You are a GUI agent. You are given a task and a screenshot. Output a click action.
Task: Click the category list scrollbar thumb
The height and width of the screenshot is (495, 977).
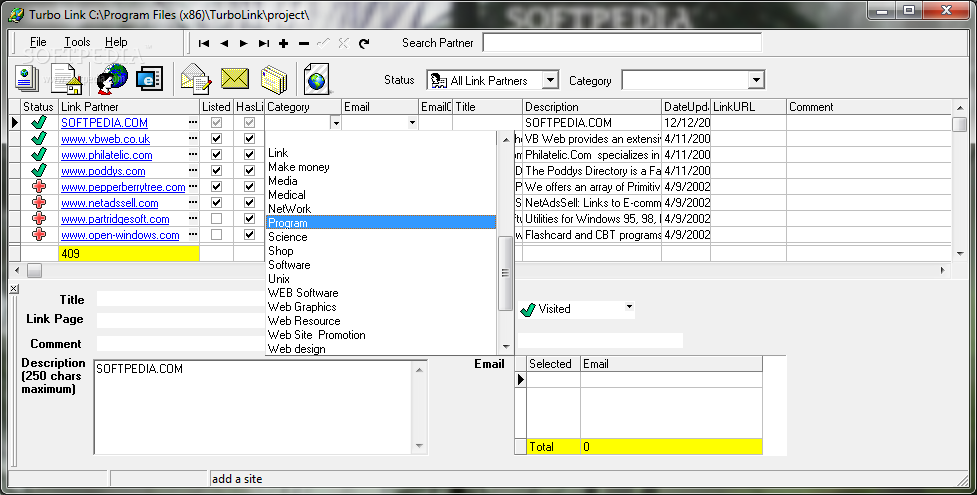(505, 273)
